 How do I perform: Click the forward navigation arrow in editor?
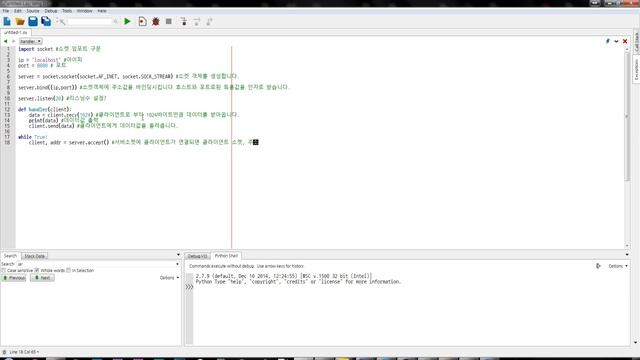point(13,41)
